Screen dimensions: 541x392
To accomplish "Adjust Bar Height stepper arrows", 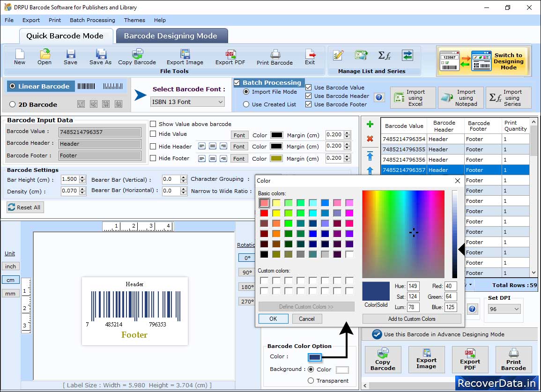I will tap(82, 179).
